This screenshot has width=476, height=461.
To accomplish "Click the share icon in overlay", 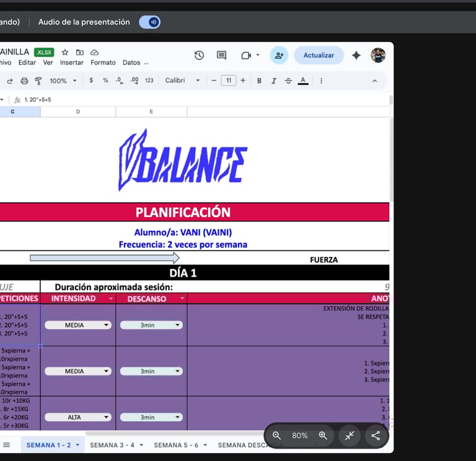I will (x=376, y=436).
